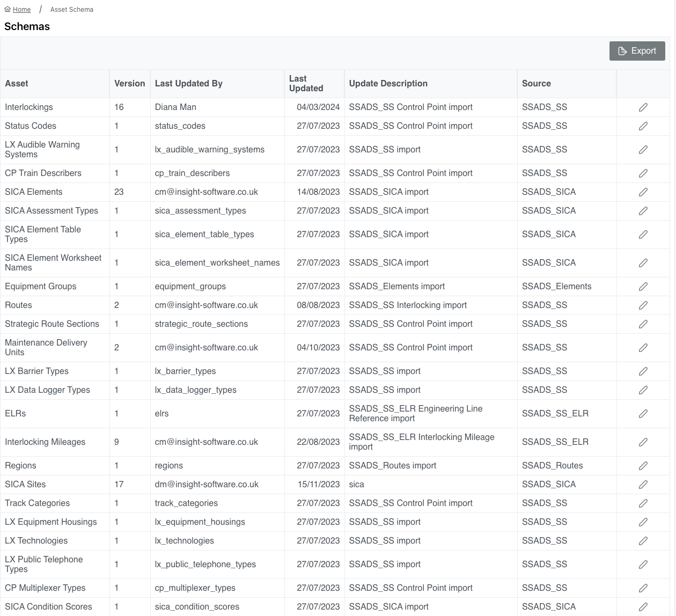The height and width of the screenshot is (616, 676).
Task: Open edit for SICA Elements row
Action: pos(643,192)
